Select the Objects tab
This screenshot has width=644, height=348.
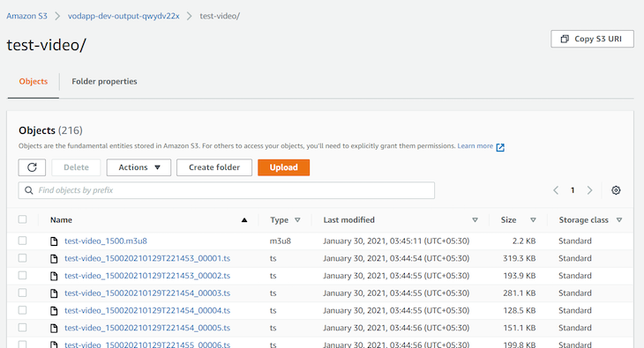coord(34,81)
